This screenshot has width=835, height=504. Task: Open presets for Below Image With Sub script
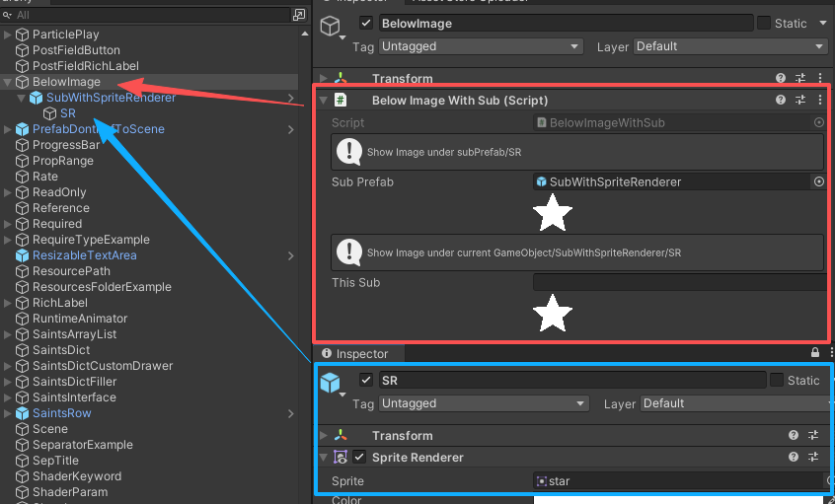pos(800,100)
